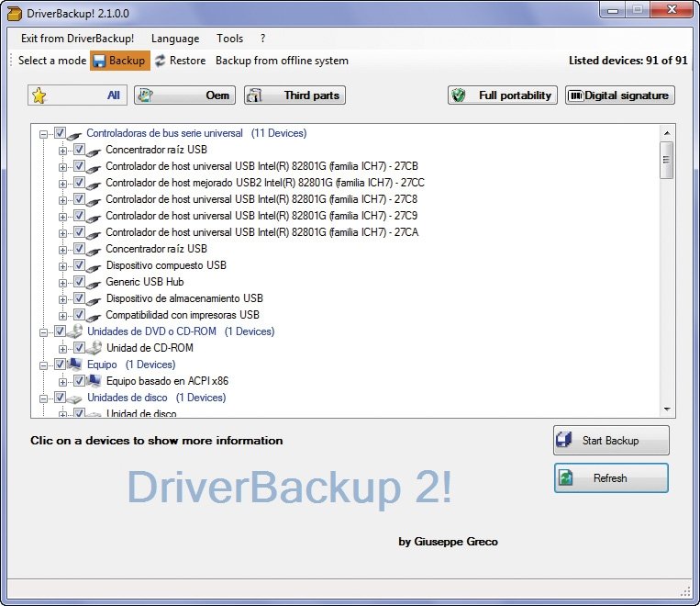700x606 pixels.
Task: Toggle checkbox for Dispositivo compuesto USB
Action: [x=79, y=265]
